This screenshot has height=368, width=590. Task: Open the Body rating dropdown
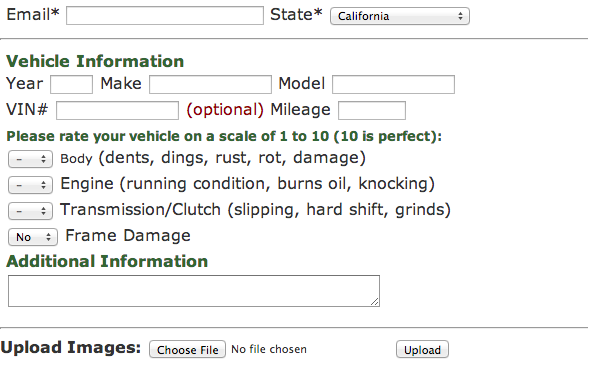[30, 159]
